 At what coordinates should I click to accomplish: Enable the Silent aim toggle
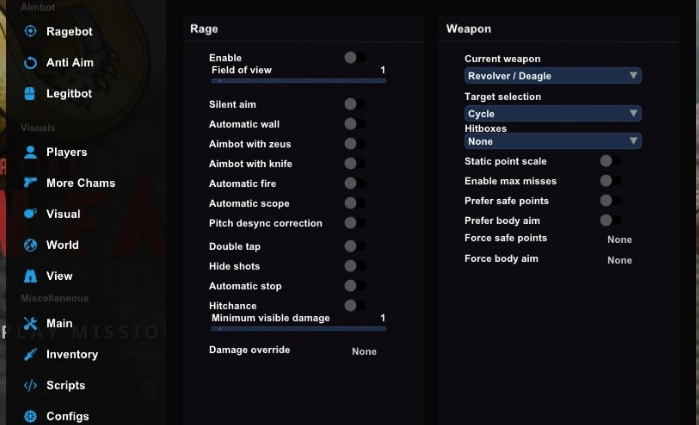coord(354,104)
